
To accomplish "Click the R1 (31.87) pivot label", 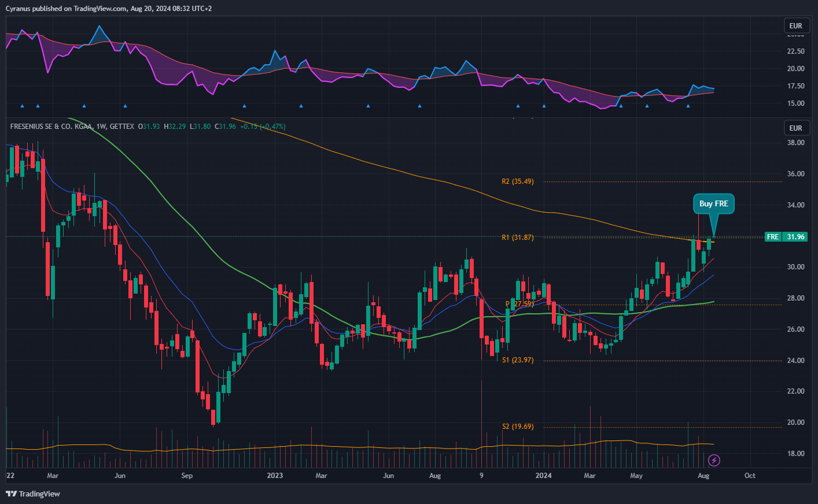I will 518,238.
